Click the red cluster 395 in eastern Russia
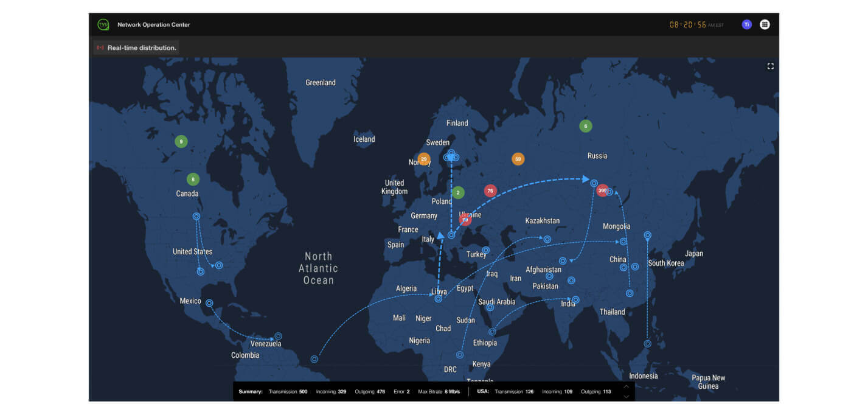868x415 pixels. tap(602, 189)
